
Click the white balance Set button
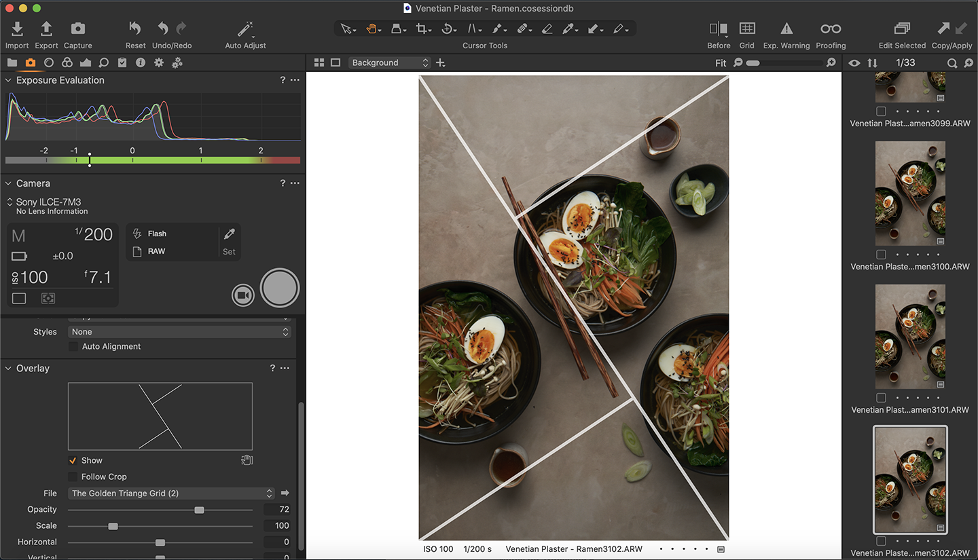tap(230, 242)
